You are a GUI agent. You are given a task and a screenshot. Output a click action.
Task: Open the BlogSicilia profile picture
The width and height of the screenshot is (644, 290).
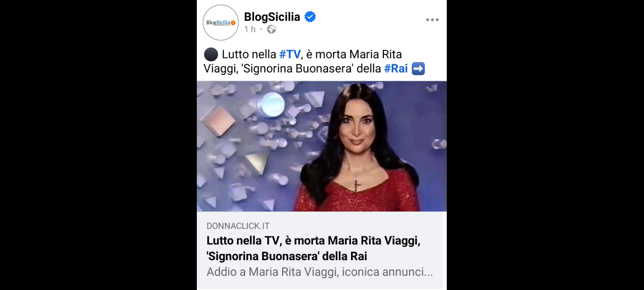coord(221,23)
